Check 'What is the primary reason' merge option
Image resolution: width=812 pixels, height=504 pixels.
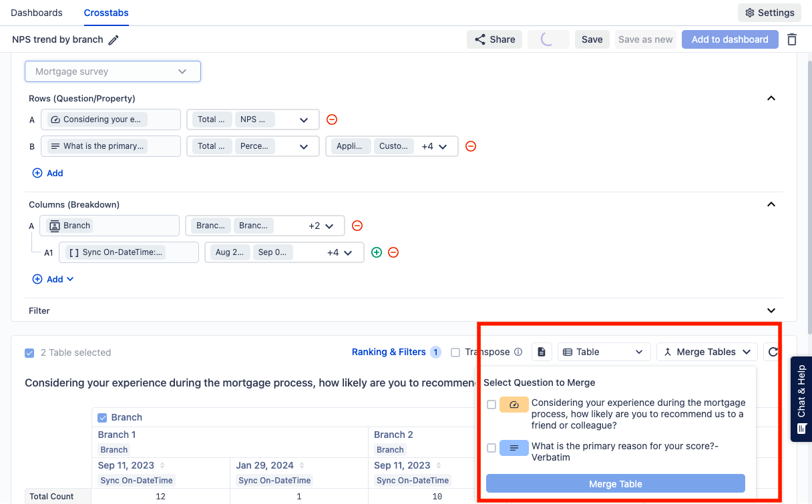[x=491, y=448]
